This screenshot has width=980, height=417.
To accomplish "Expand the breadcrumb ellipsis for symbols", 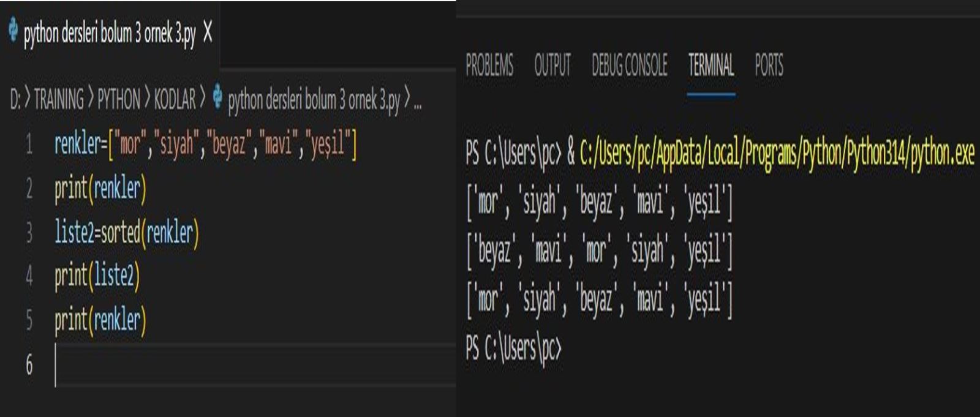I will tap(418, 101).
